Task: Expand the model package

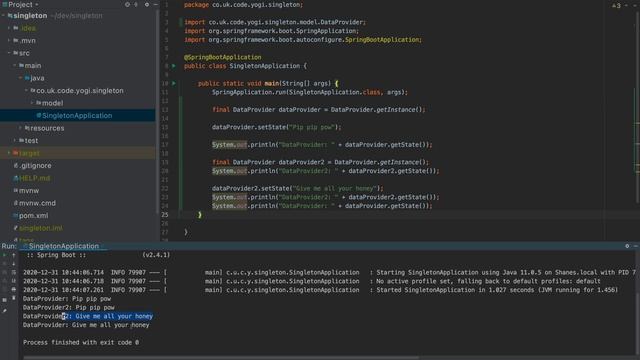Action: pos(32,103)
